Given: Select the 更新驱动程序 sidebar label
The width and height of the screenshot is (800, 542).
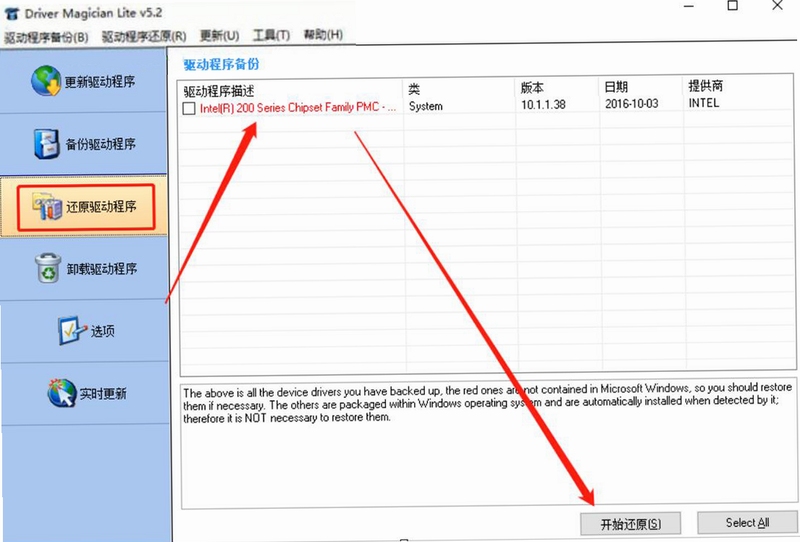Looking at the screenshot, I should [100, 82].
